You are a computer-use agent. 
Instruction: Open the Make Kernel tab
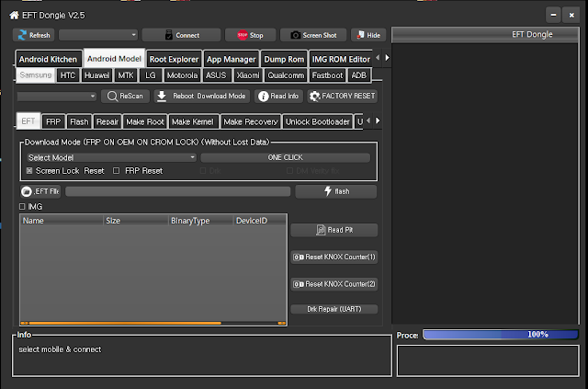193,121
